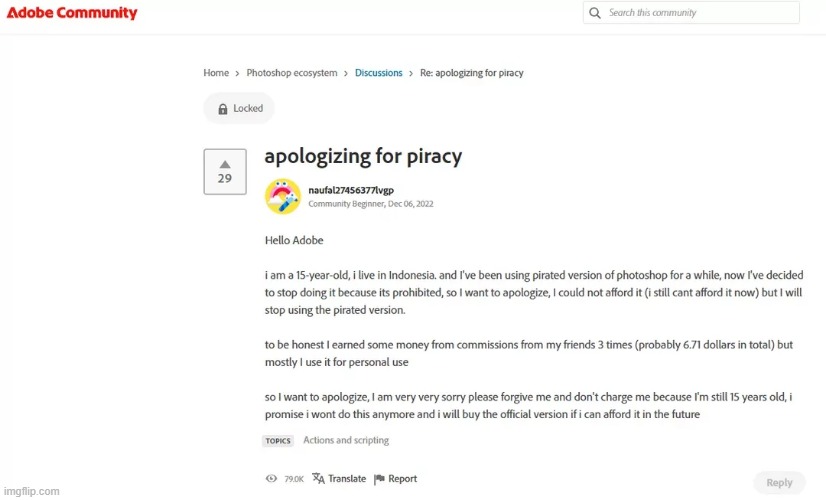The height and width of the screenshot is (500, 826).
Task: Upvote the post with the triangle arrow
Action: [225, 164]
